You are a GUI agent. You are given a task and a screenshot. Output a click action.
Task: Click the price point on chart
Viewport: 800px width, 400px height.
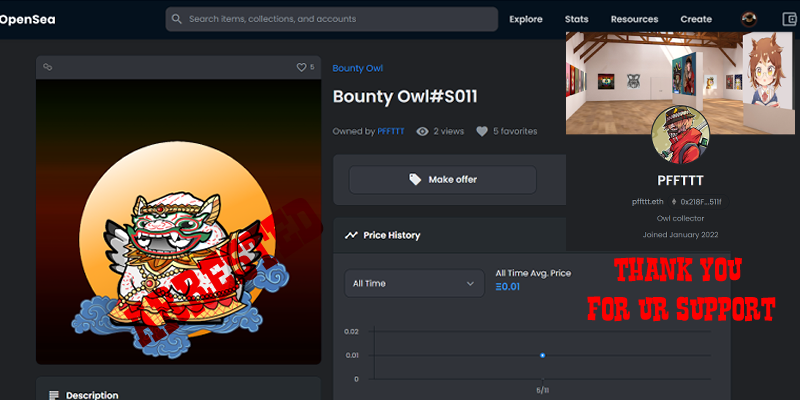pos(542,355)
